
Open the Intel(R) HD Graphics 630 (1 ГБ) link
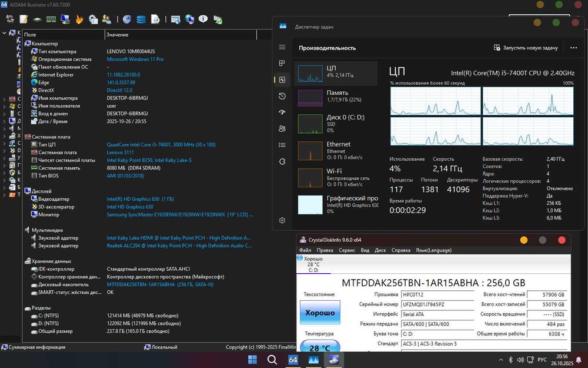coord(141,199)
